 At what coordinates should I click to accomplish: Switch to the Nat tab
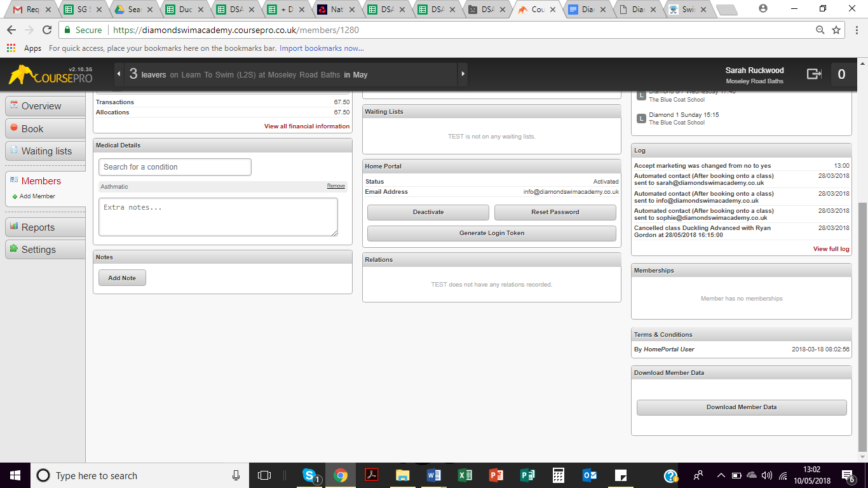pyautogui.click(x=337, y=10)
